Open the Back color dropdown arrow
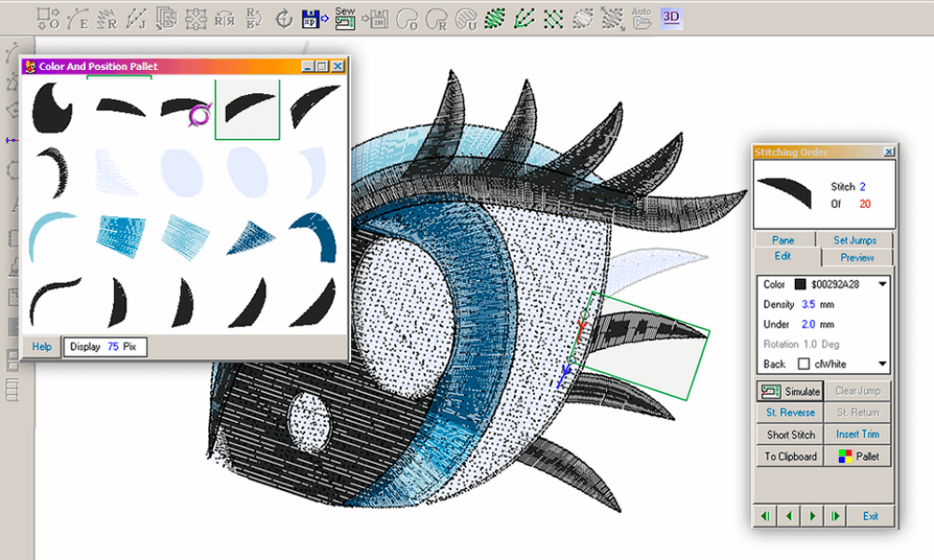The height and width of the screenshot is (560, 934). (x=883, y=364)
